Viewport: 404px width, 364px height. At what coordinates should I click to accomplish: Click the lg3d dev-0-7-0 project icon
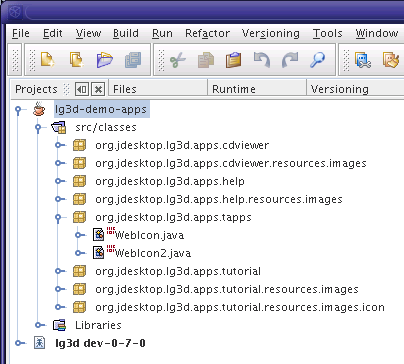pyautogui.click(x=39, y=343)
